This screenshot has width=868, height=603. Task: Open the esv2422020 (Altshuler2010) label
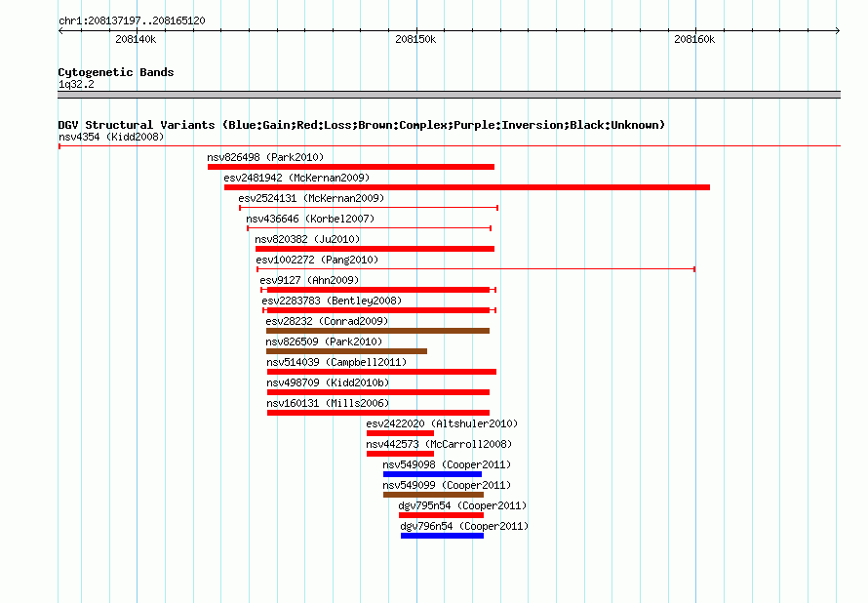coord(442,423)
